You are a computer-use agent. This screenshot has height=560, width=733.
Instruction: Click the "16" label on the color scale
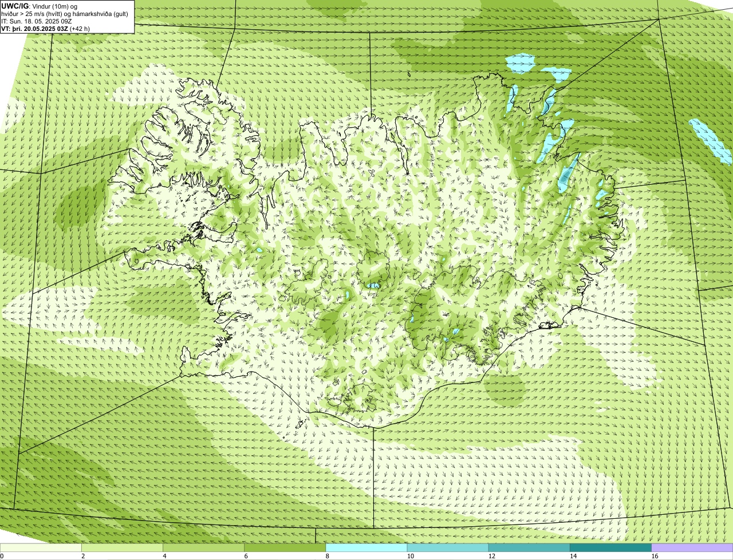(655, 556)
